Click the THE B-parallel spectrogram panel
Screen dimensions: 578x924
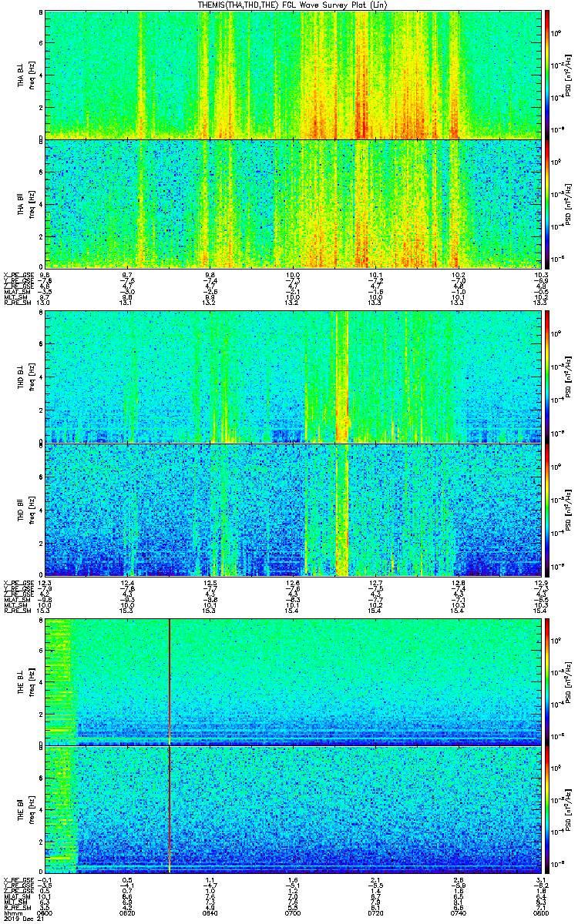(293, 809)
